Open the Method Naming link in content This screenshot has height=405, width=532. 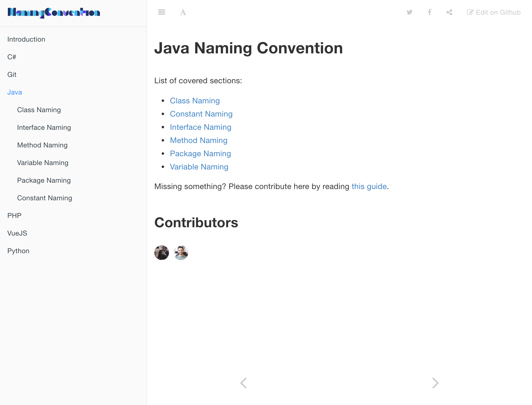pos(199,140)
